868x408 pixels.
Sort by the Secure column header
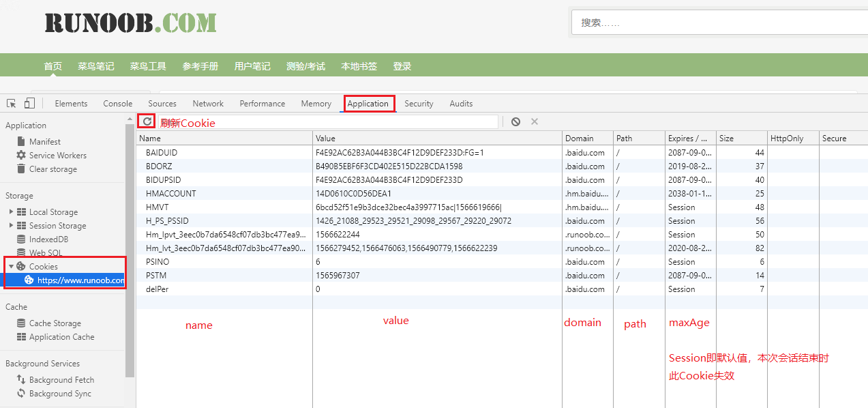(843, 138)
